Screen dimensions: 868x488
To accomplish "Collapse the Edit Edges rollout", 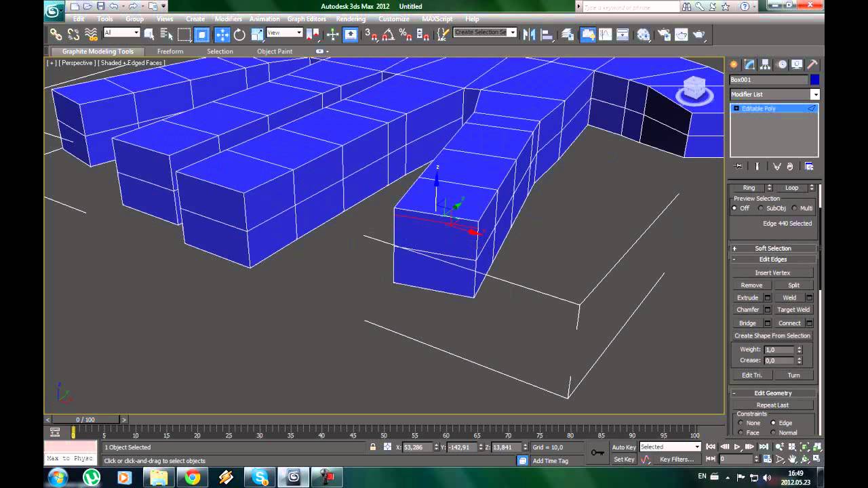I will pyautogui.click(x=773, y=259).
